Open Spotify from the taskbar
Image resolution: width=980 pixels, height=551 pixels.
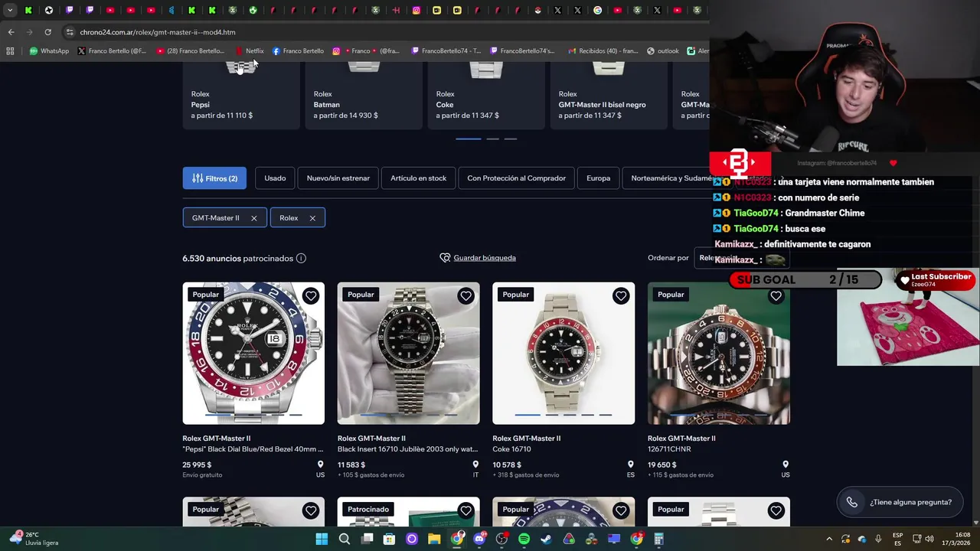click(x=524, y=539)
